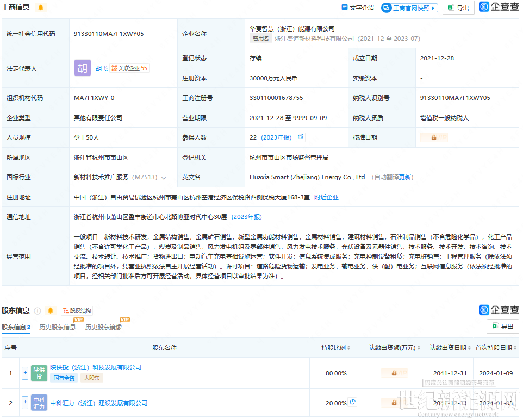The height and width of the screenshot is (420, 523).
Task: Switch to 历史股东信息 tab
Action: pos(58,327)
